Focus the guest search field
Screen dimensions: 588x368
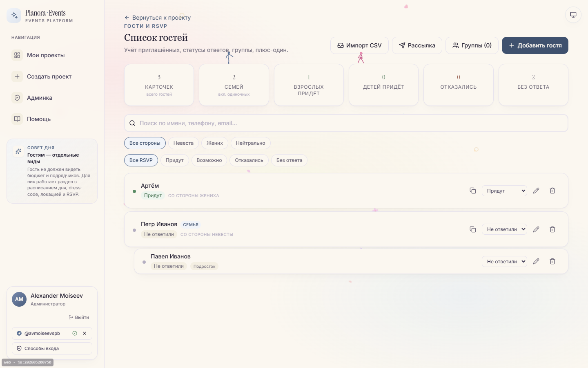pyautogui.click(x=346, y=123)
